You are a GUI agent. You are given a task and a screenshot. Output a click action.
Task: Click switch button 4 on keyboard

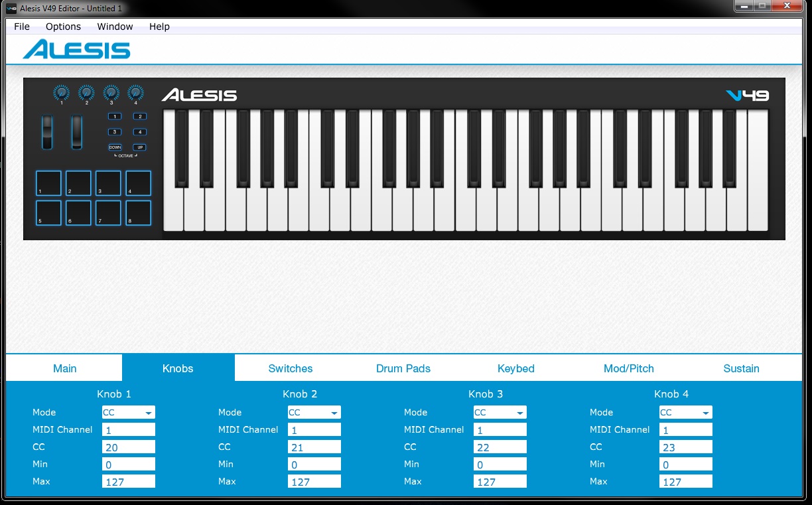pyautogui.click(x=139, y=132)
